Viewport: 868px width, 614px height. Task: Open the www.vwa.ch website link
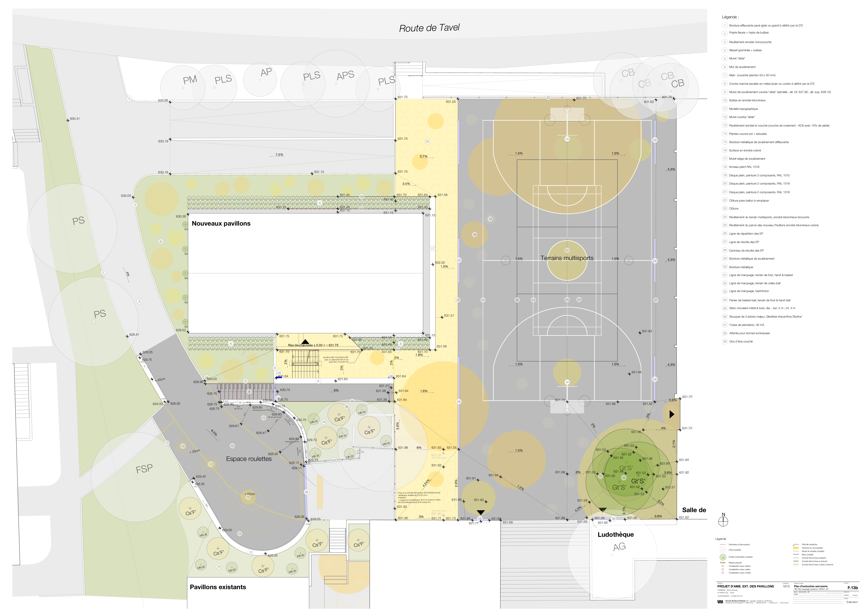point(784,603)
